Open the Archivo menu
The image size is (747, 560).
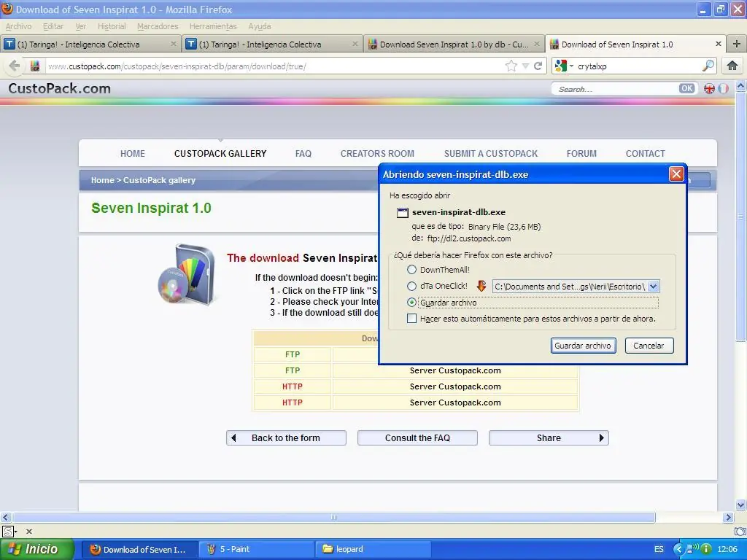click(x=18, y=26)
